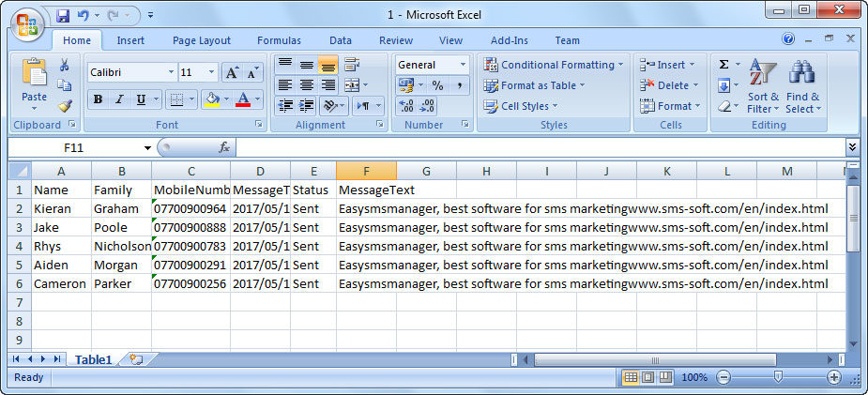
Task: Zoom in with the plus button
Action: (833, 377)
